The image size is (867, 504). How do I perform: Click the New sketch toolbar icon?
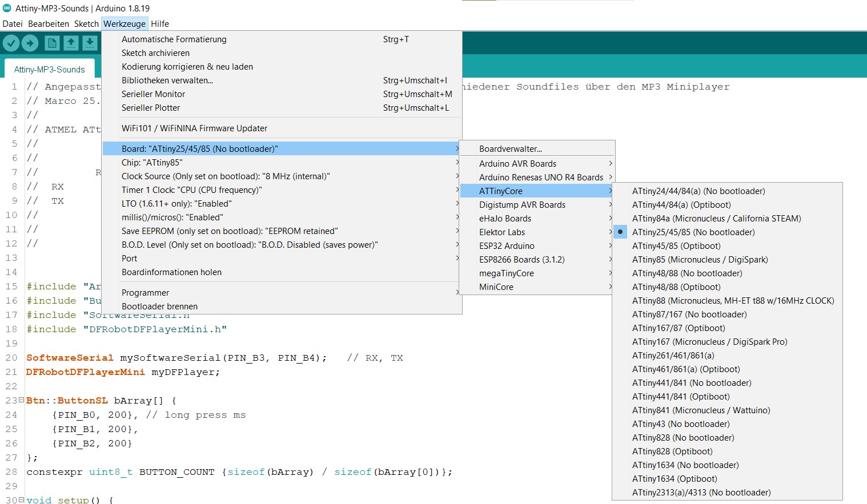coord(52,43)
